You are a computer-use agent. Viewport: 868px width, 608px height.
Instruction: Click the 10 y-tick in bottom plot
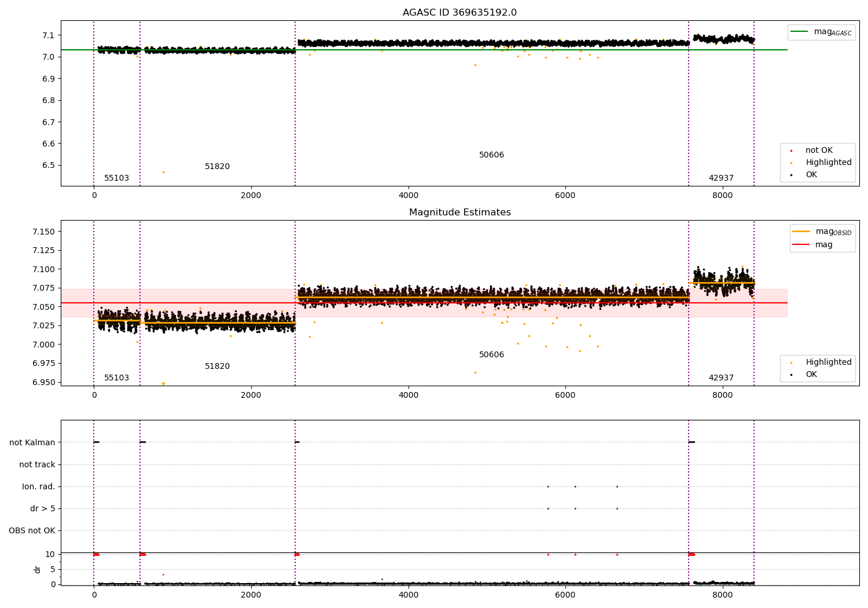(x=50, y=554)
